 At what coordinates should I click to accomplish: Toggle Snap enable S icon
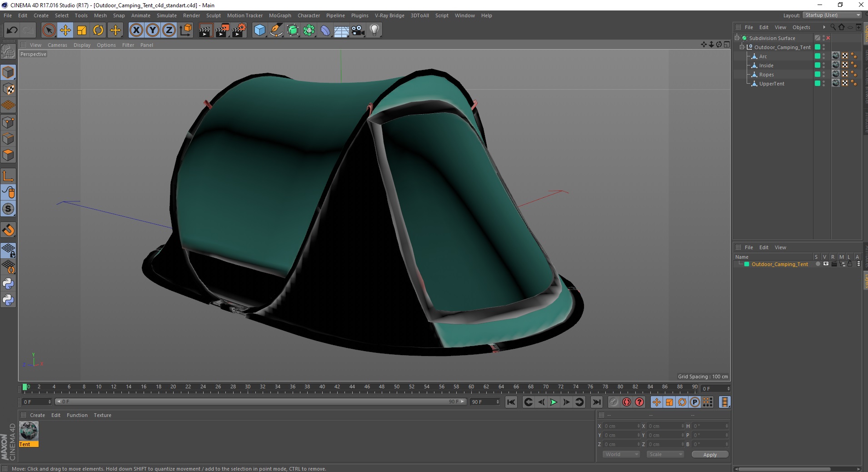8,209
